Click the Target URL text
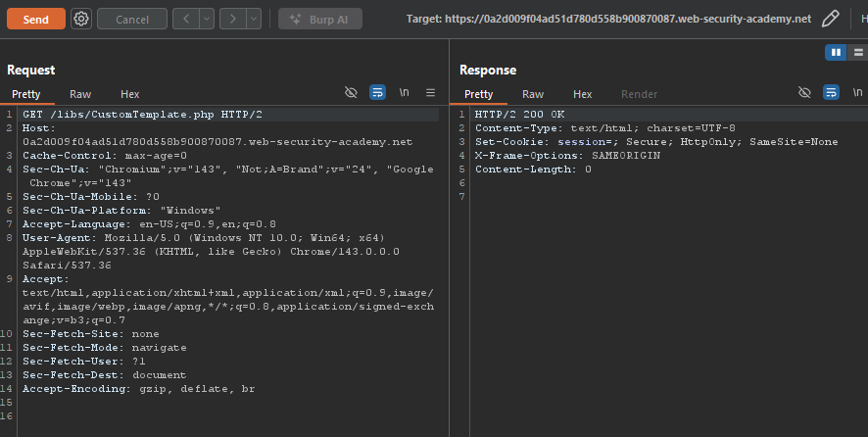The image size is (868, 437). [x=609, y=19]
